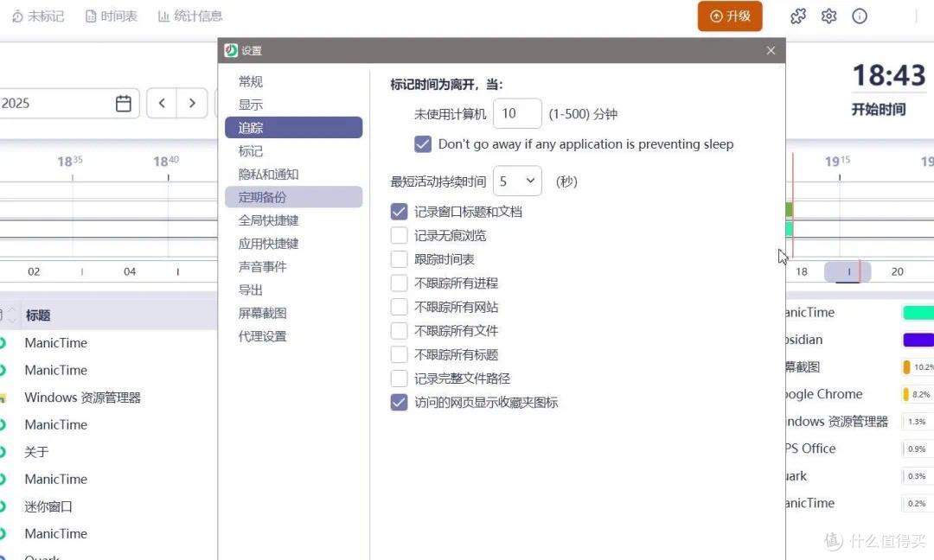Open the info circle icon
934x560 pixels.
click(860, 16)
